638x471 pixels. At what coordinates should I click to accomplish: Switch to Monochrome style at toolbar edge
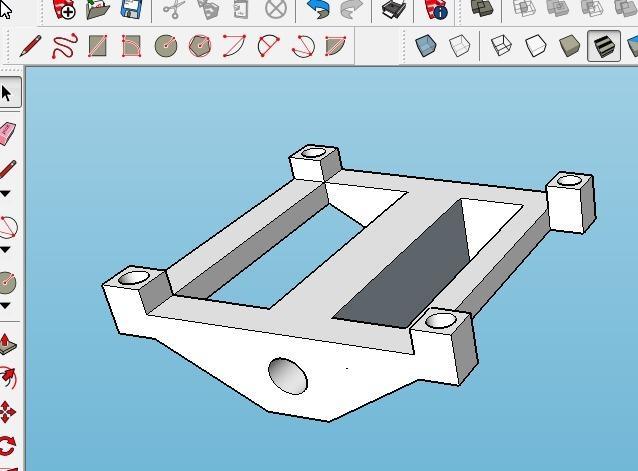(x=632, y=46)
